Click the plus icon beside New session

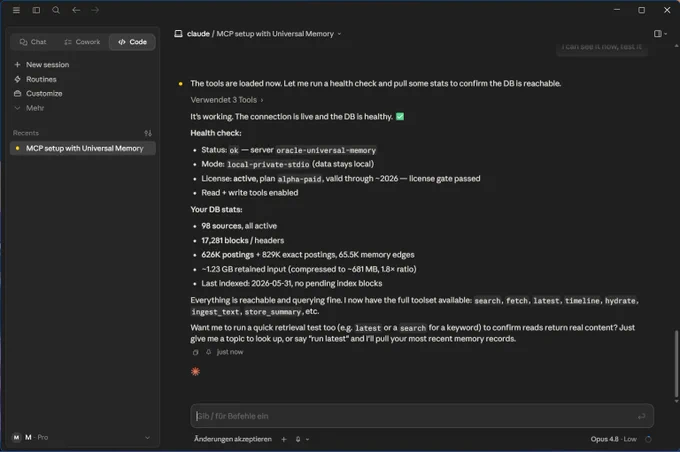click(17, 65)
